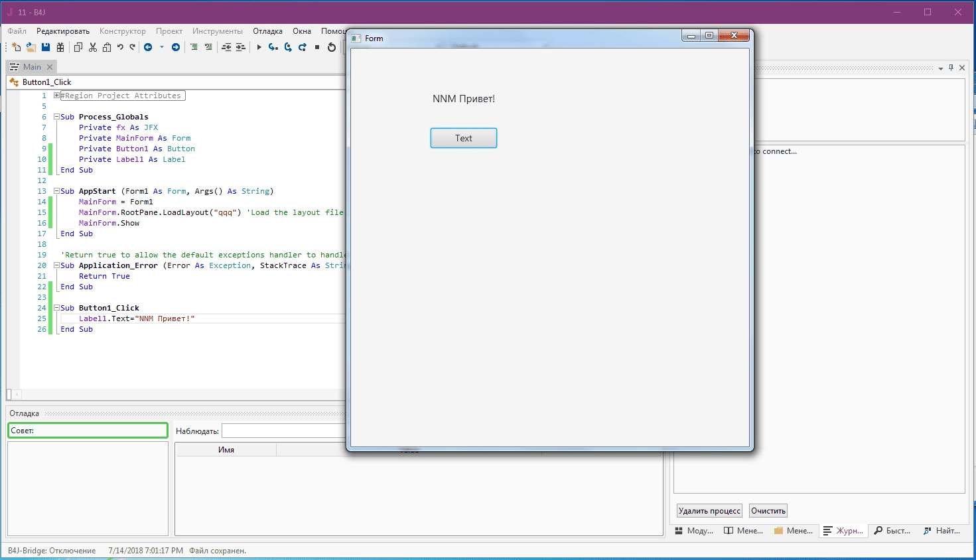Screen dimensions: 976x560
Task: Collapse the Sub Process_Globals block
Action: 57,117
